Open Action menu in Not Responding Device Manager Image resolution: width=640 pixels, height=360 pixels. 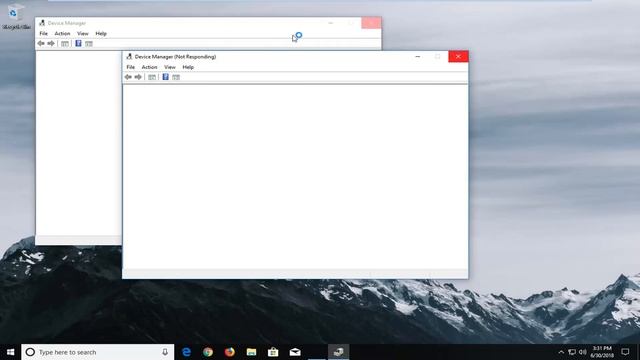[x=149, y=67]
